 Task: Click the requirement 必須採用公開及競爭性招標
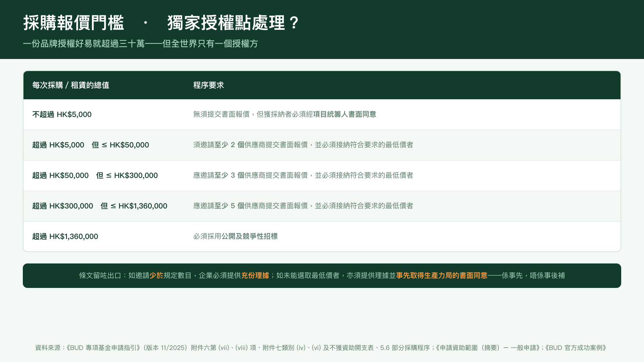point(235,236)
